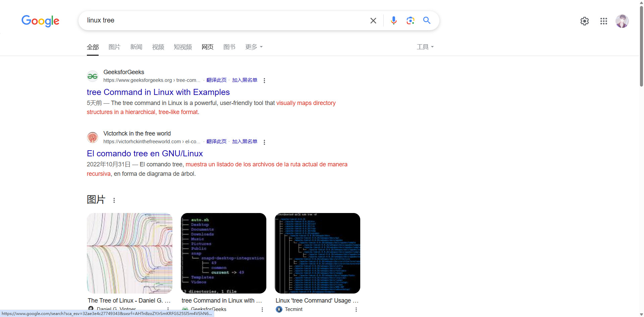Click the victorhckinthefreeworld.com URL text
The image size is (644, 317).
152,142
